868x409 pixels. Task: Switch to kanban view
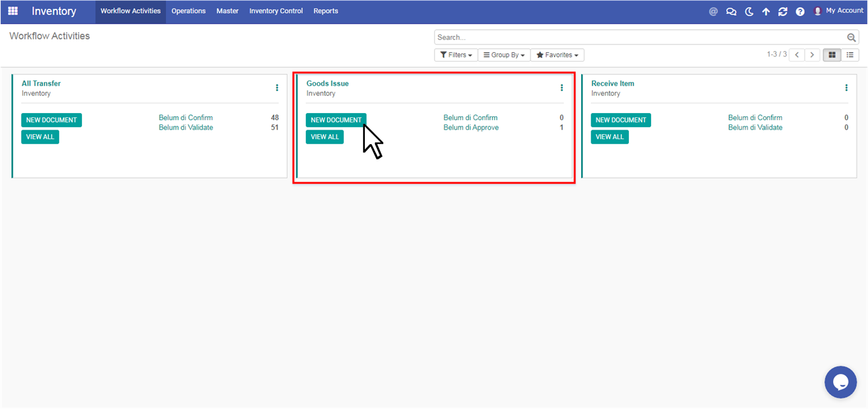tap(832, 55)
